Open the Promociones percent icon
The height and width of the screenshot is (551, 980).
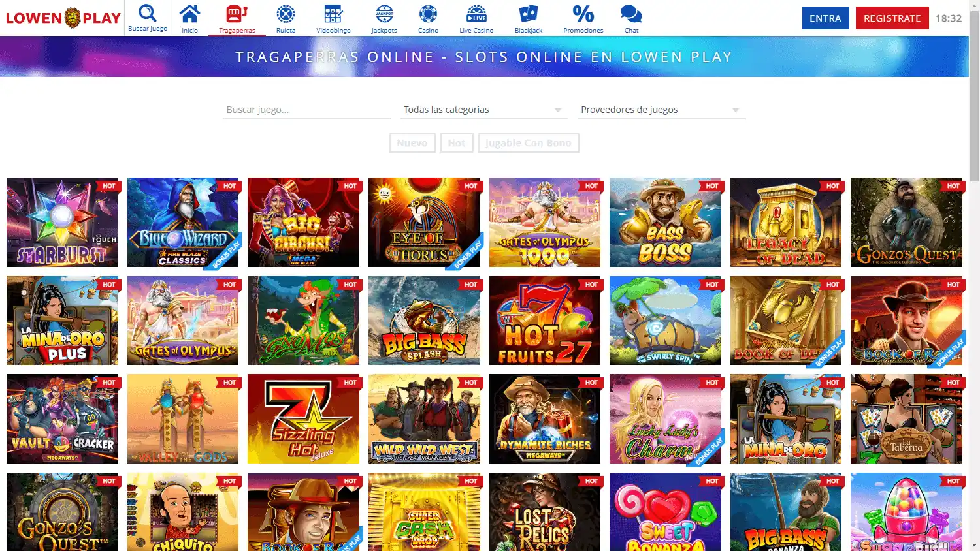pyautogui.click(x=583, y=14)
